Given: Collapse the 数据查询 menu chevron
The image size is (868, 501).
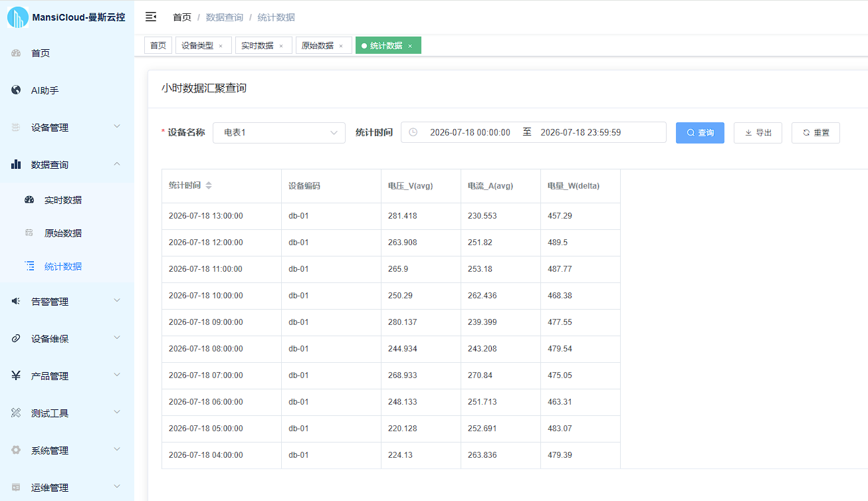Looking at the screenshot, I should point(117,163).
